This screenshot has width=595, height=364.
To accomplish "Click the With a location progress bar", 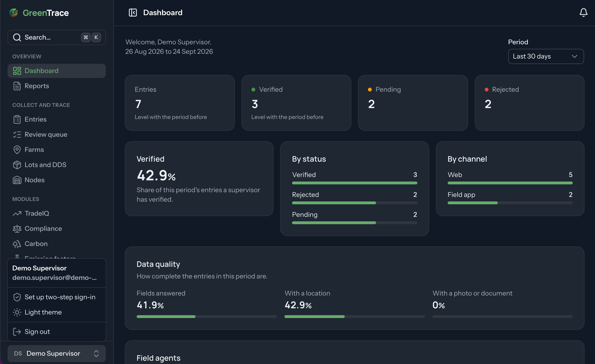I will pyautogui.click(x=354, y=317).
